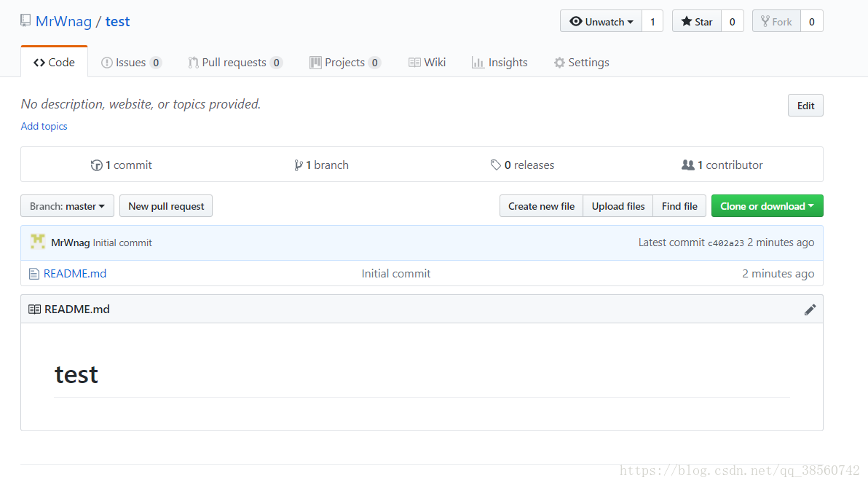Viewport: 868px width, 485px height.
Task: Click the pencil icon to edit README
Action: [810, 309]
